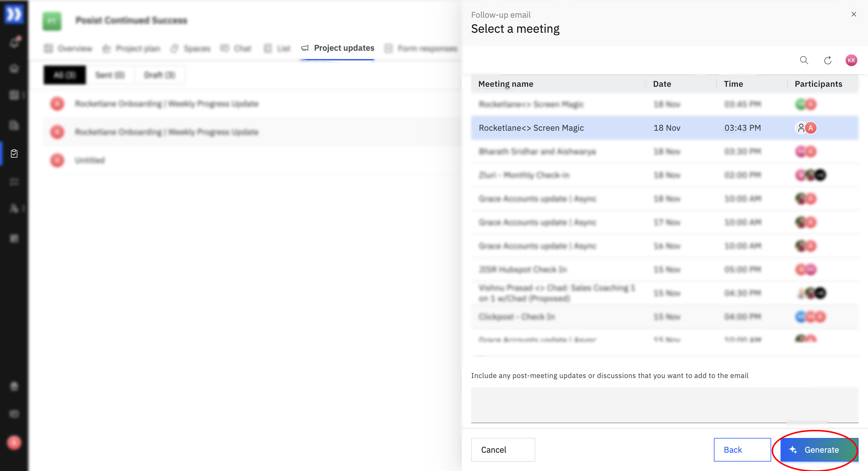The image size is (868, 471).
Task: Click the Participants column header
Action: [x=818, y=84]
